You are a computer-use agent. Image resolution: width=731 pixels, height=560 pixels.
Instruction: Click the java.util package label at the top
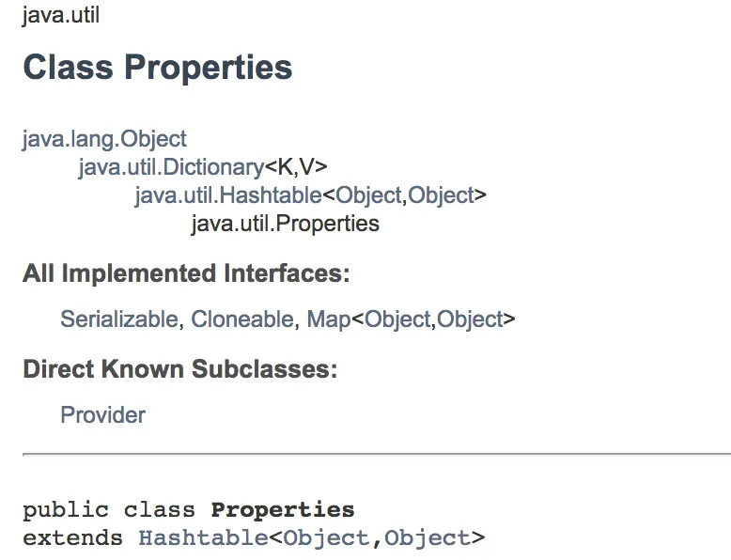[x=60, y=16]
